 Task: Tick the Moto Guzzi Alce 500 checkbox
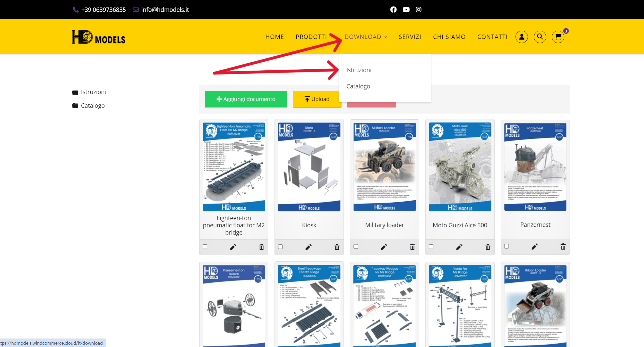(431, 247)
